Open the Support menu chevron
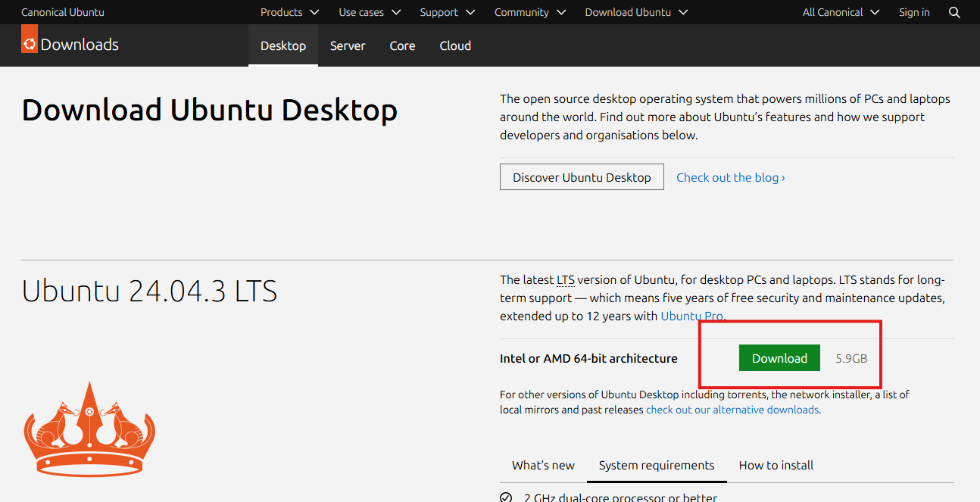The image size is (980, 502). [x=470, y=13]
